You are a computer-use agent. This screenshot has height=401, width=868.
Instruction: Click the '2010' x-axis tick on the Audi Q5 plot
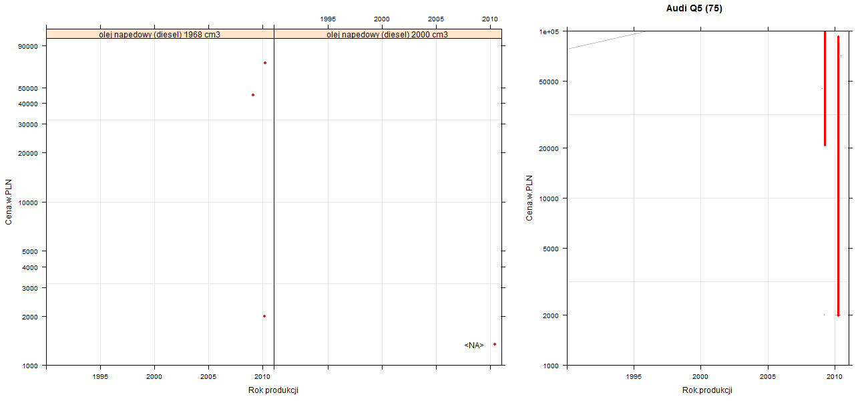click(835, 377)
